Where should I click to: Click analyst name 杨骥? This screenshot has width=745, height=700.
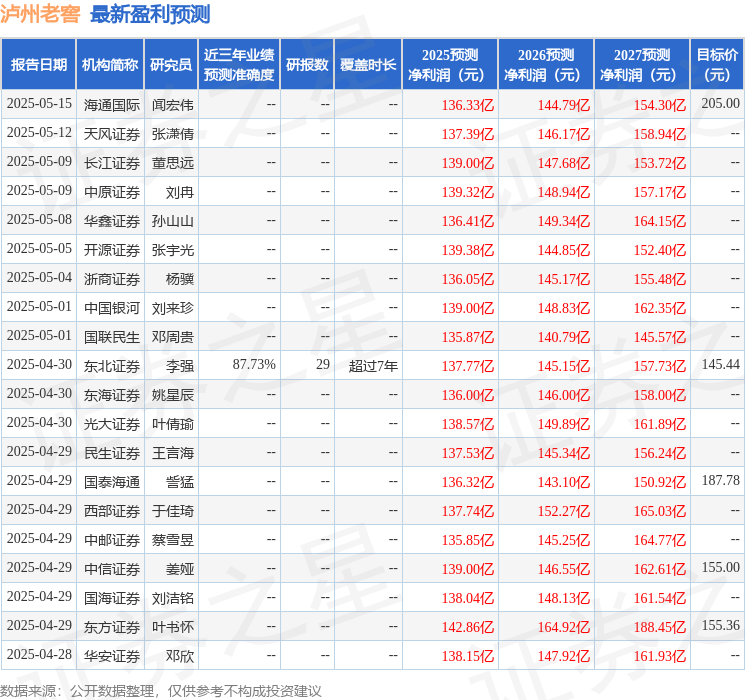180,279
